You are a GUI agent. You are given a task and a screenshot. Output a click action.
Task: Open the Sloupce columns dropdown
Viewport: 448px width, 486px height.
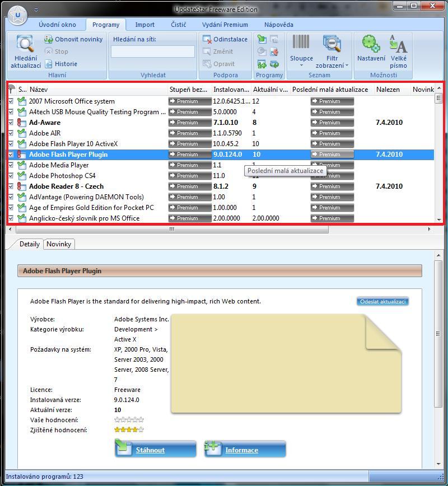(301, 51)
